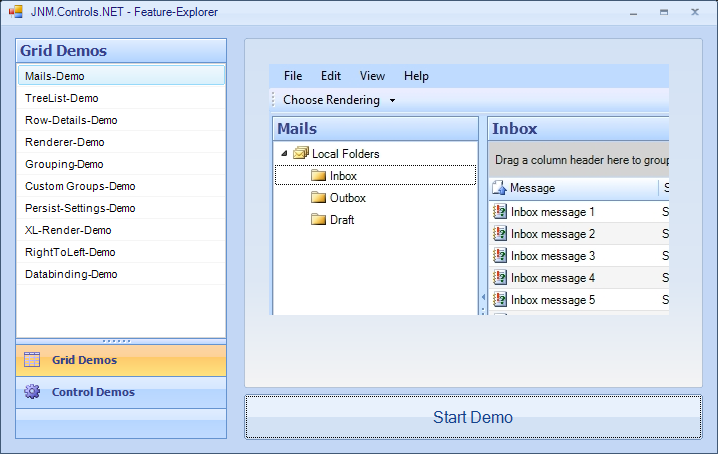Select the Databinding-Demo entry
Image resolution: width=718 pixels, height=454 pixels.
coord(71,274)
